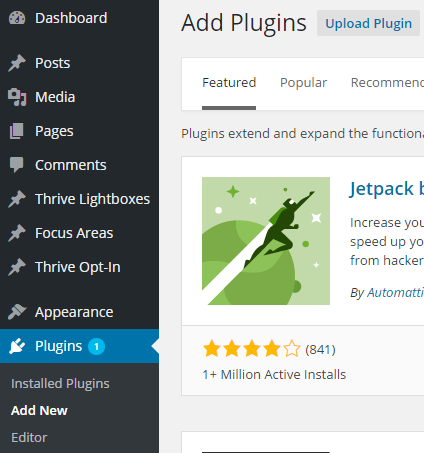
Task: Click the Appearance paintbrush icon
Action: [x=17, y=312]
